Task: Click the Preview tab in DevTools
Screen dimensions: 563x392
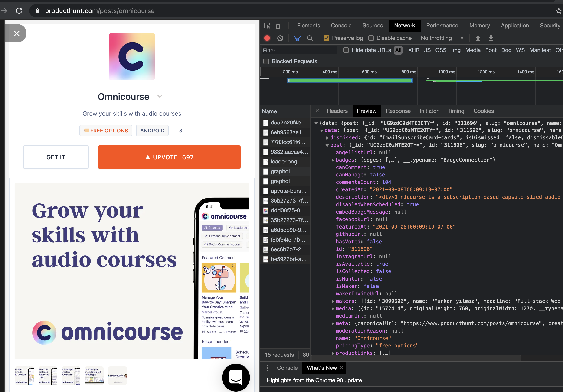Action: pos(367,110)
